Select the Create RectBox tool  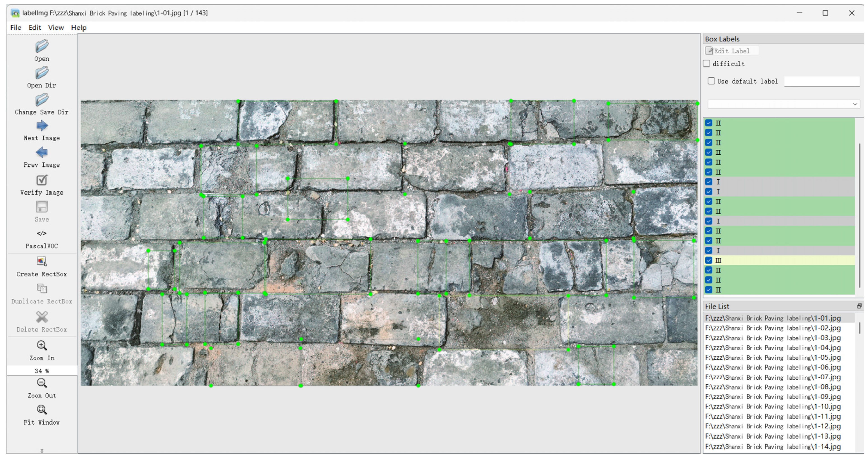pos(42,262)
